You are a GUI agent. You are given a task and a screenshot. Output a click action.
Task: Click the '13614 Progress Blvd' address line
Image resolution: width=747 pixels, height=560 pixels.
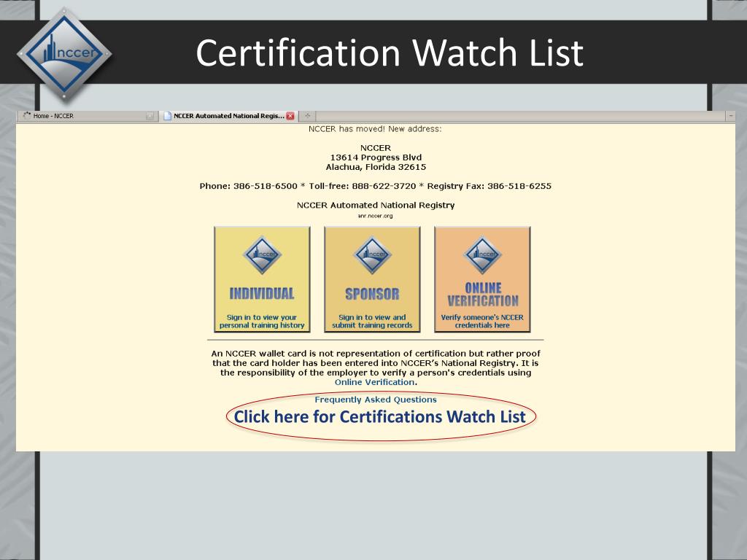tap(376, 157)
